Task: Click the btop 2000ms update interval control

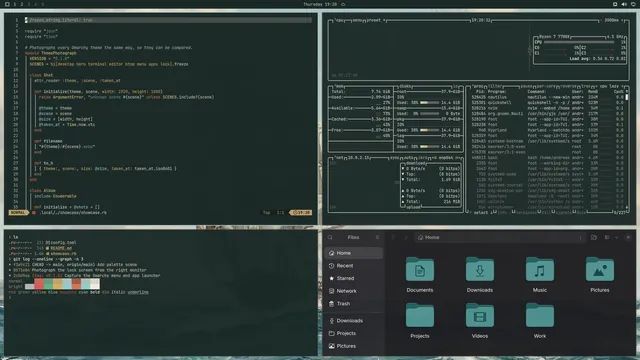Action: tap(611, 20)
